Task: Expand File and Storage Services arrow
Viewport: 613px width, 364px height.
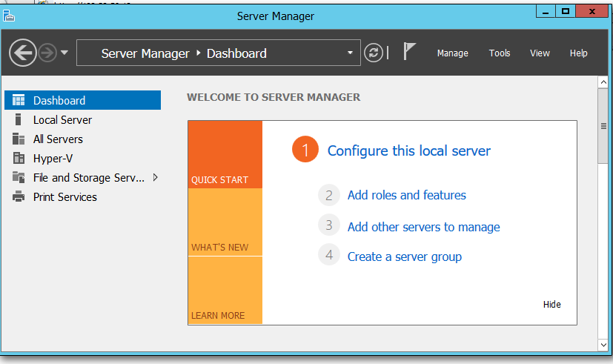Action: [155, 177]
